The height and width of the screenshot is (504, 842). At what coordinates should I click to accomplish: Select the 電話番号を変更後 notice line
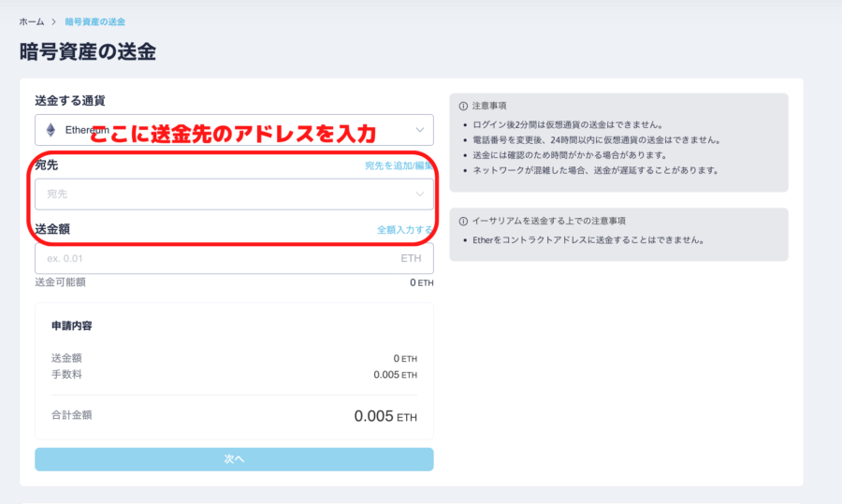pyautogui.click(x=597, y=140)
